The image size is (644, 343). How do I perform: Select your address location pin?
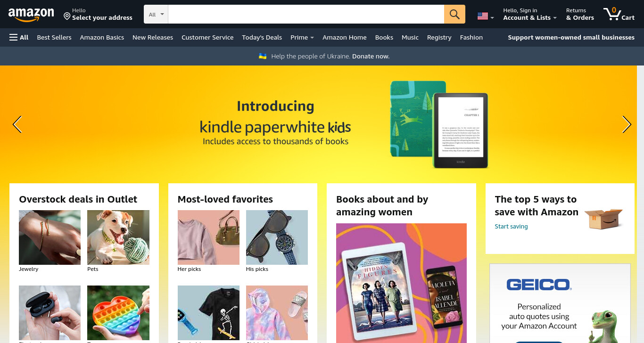tap(67, 16)
